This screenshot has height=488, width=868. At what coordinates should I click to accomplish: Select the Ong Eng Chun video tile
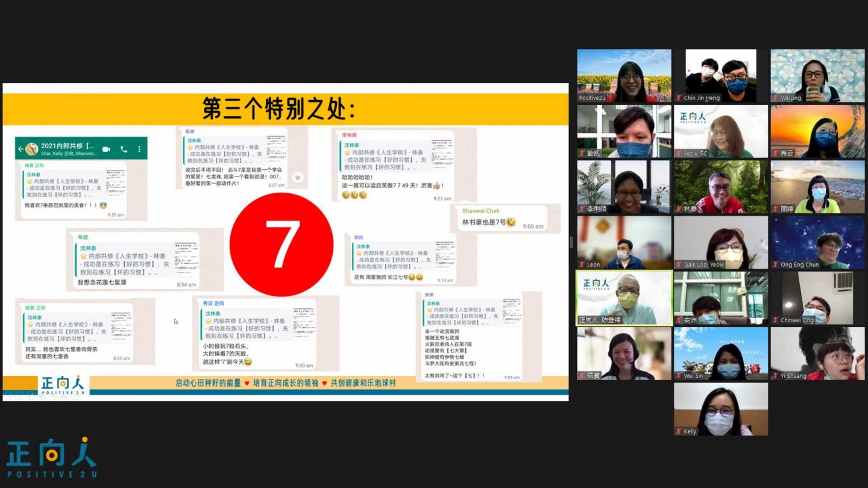coord(817,242)
